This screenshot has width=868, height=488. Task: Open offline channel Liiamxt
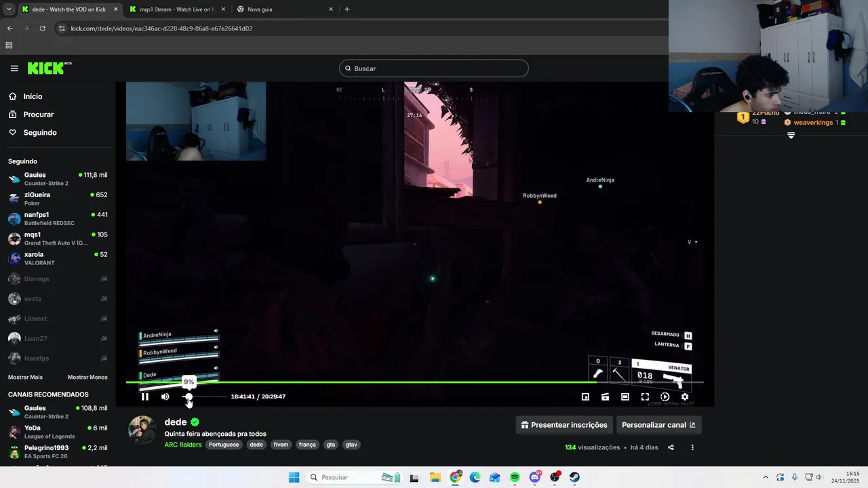pos(58,319)
